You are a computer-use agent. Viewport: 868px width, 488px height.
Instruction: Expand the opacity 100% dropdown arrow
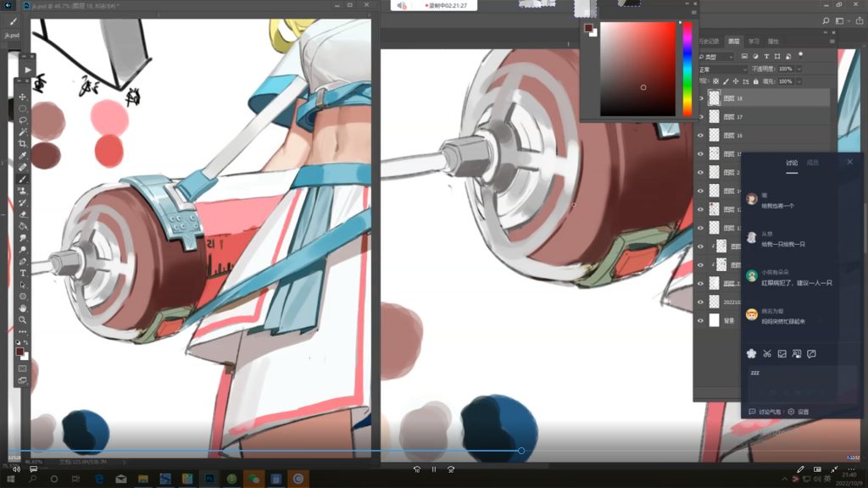tap(798, 69)
